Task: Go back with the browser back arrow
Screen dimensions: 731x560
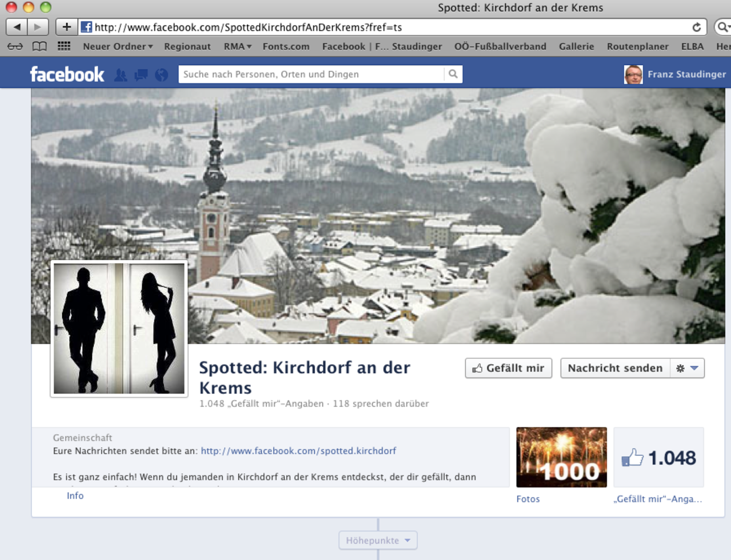Action: click(16, 27)
